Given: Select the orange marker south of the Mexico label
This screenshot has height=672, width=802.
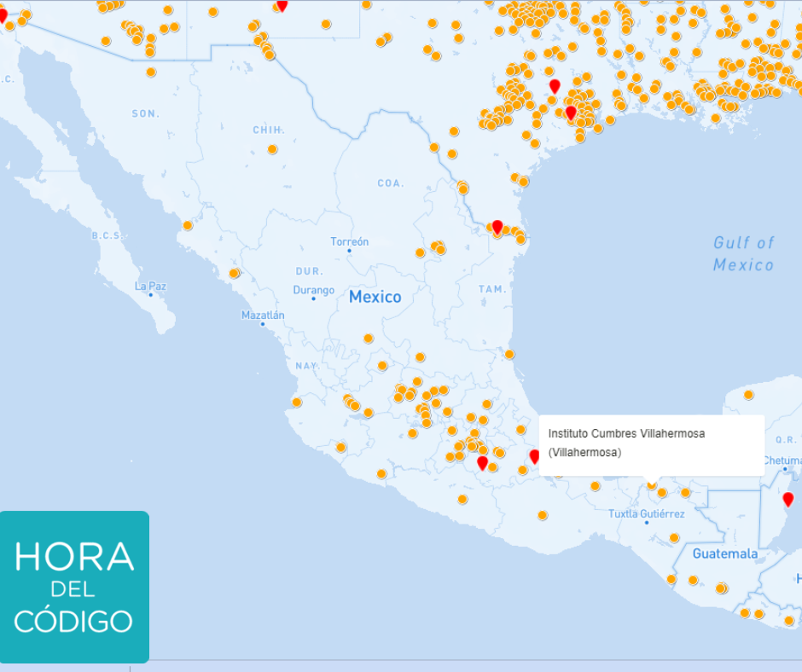Looking at the screenshot, I should tap(369, 339).
